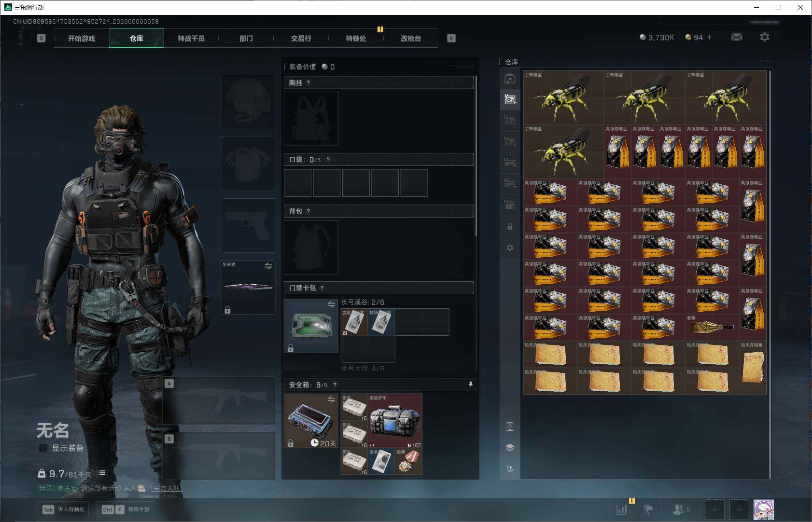812x522 pixels.
Task: Select the safe box with 20天 timer
Action: [311, 421]
